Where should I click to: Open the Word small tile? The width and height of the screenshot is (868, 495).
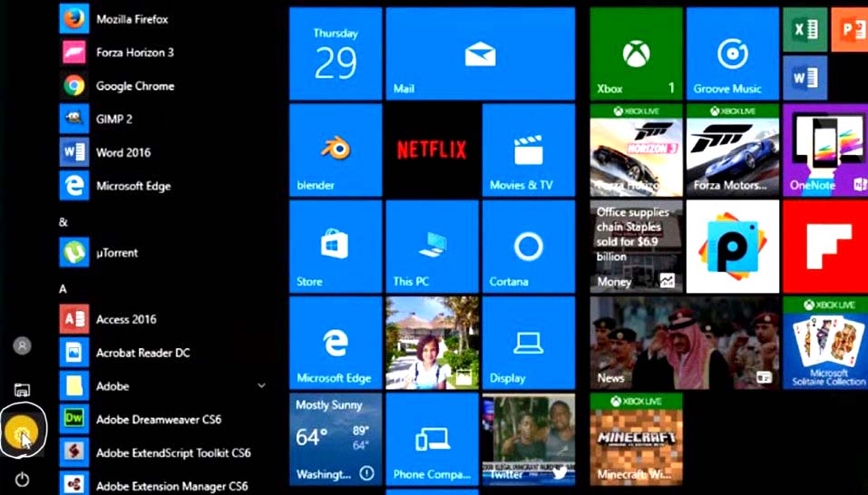pos(805,77)
